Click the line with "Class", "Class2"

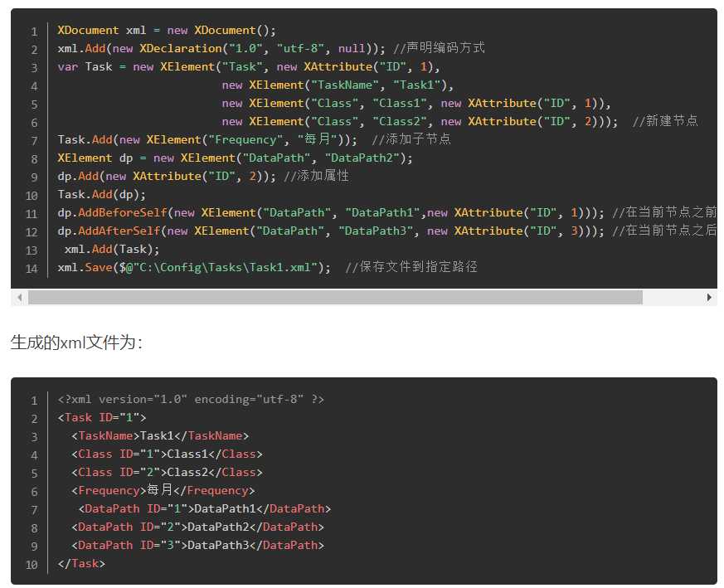coord(459,121)
